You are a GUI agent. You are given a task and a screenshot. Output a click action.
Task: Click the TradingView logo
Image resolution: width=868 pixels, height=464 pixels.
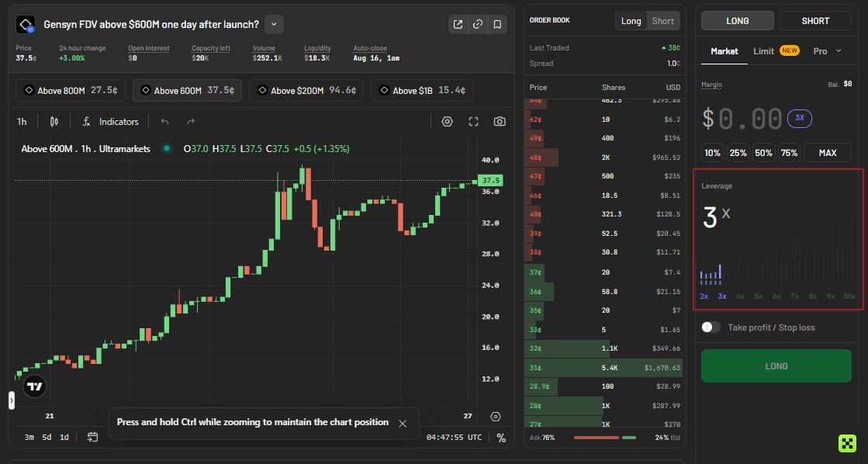[x=34, y=386]
